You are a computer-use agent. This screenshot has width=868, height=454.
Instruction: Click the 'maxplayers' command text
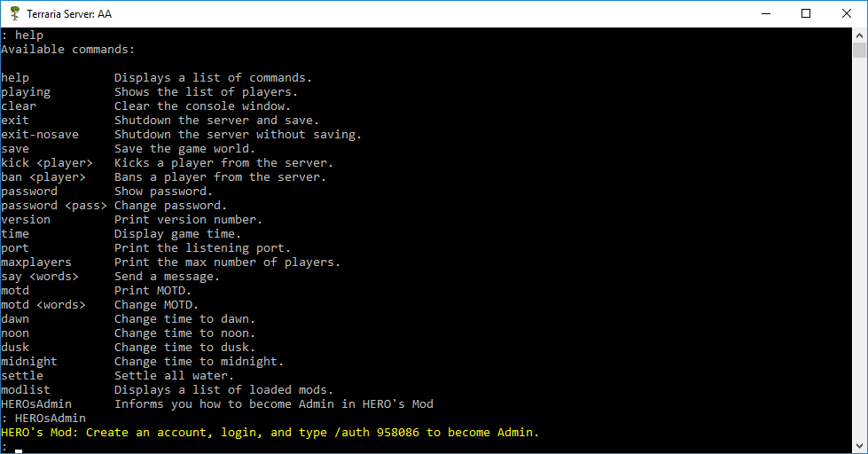point(36,262)
